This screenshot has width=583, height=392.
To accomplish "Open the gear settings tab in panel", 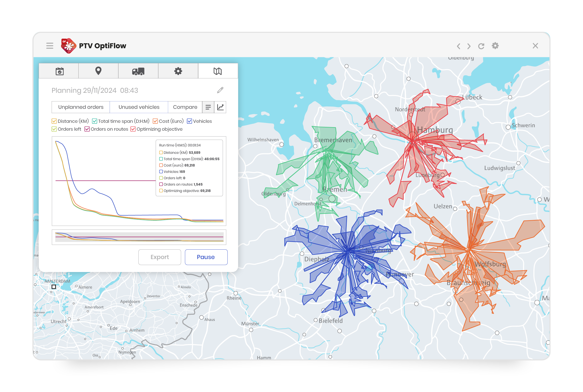I will (x=178, y=71).
